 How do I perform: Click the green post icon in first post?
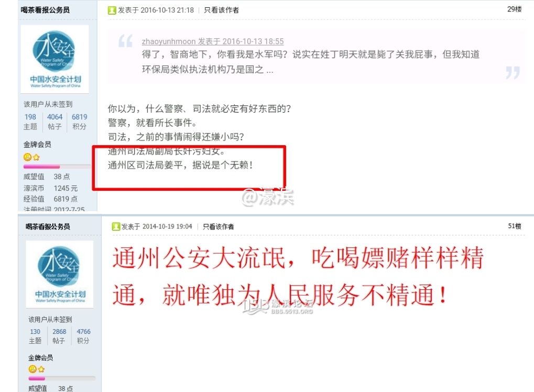112,10
